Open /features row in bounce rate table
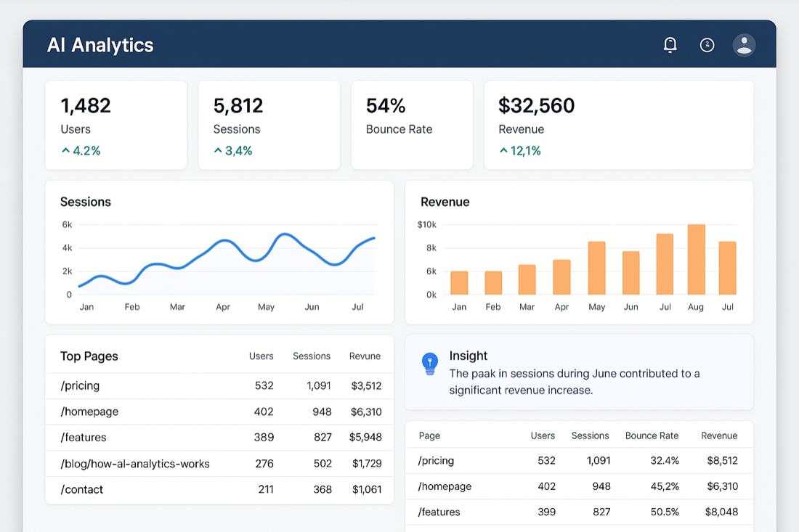The image size is (799, 532). tap(580, 512)
